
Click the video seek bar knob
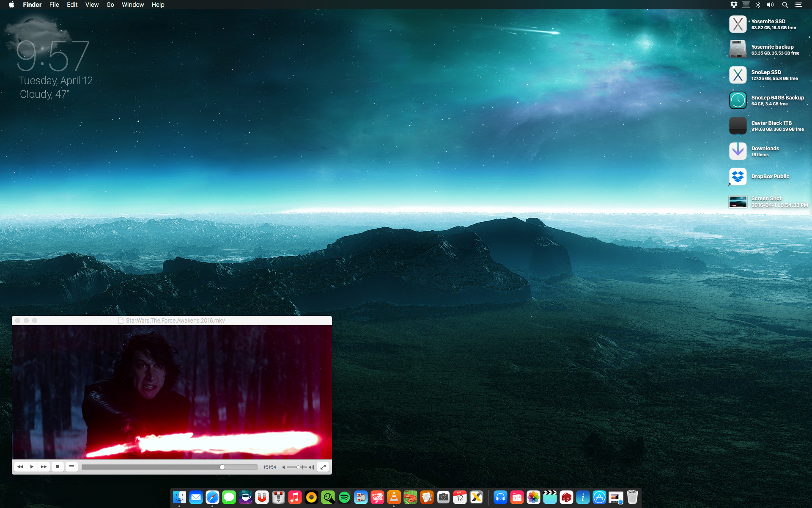(222, 467)
